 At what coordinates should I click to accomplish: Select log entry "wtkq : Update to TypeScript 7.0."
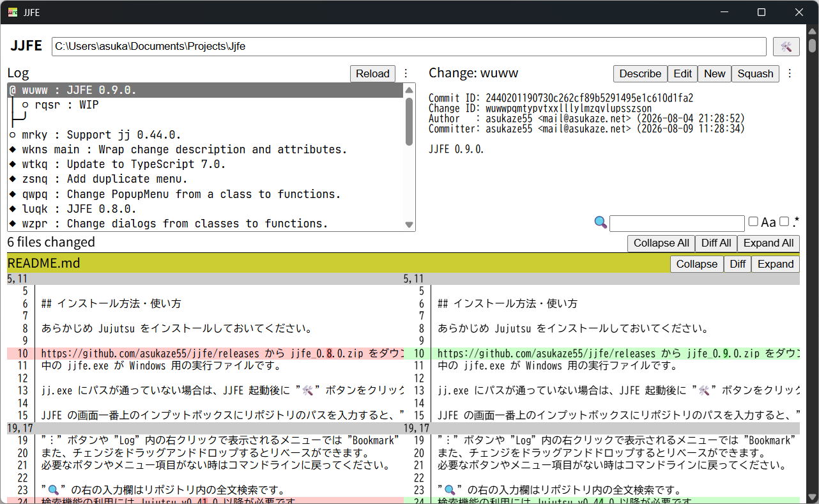coord(206,164)
